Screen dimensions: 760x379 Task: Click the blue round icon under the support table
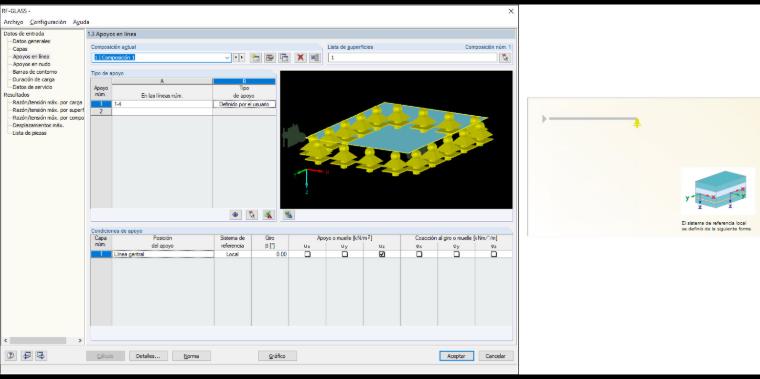click(x=236, y=215)
